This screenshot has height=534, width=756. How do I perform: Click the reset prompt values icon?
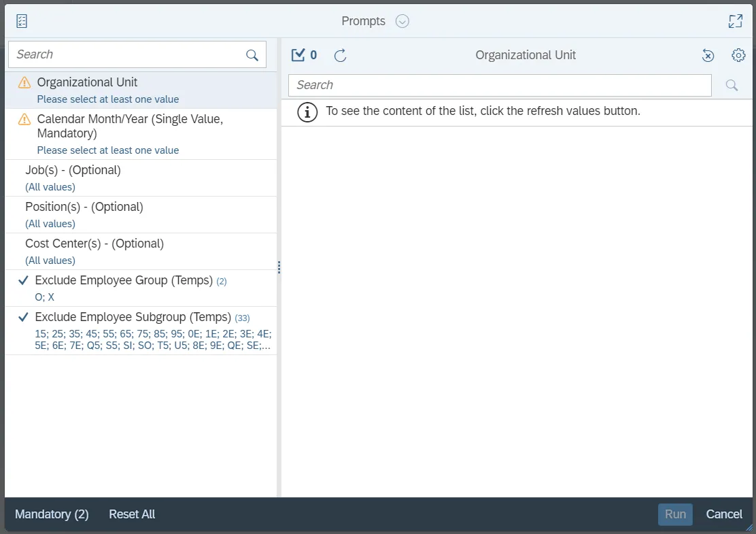708,55
